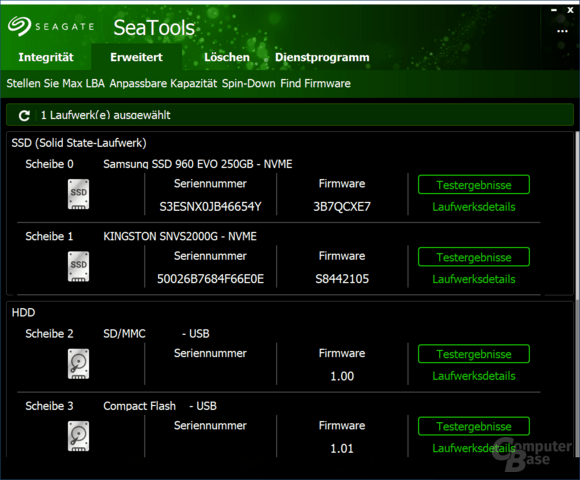Click firmware value S8442105
The image size is (580, 480).
click(342, 279)
